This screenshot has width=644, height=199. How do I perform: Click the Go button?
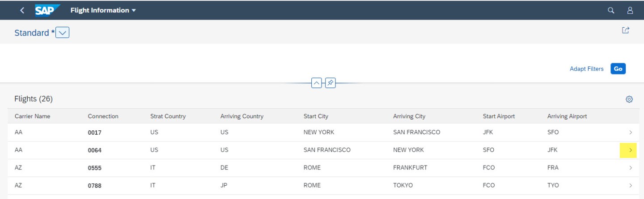click(x=618, y=69)
